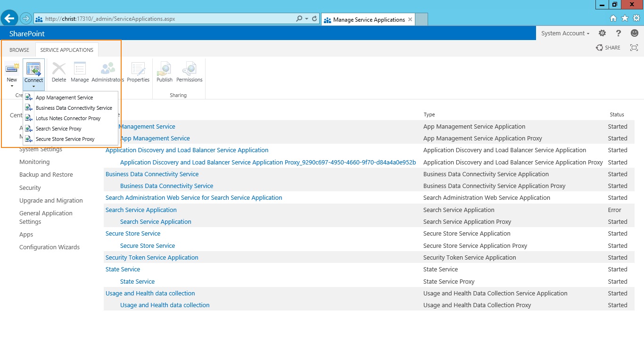
Task: Open indented App Management Service proxy link
Action: tap(155, 138)
